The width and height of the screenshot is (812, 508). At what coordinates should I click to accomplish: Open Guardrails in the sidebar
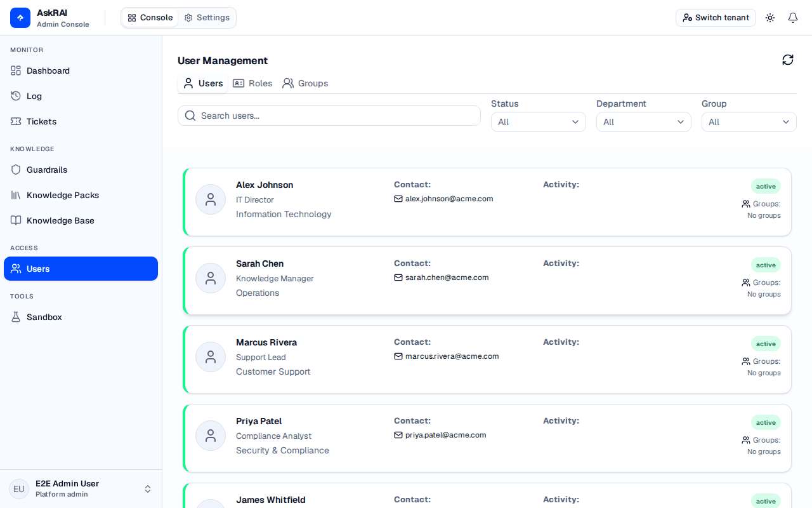(81, 170)
